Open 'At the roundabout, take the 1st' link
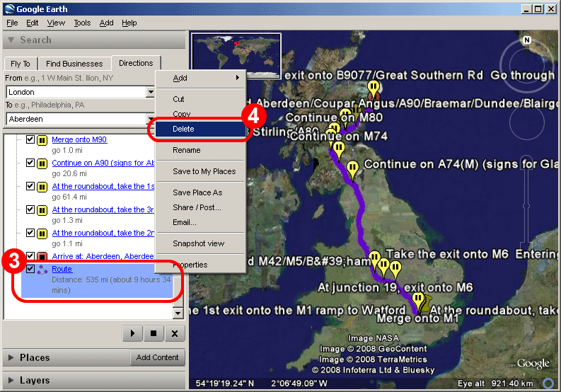This screenshot has height=392, width=561. pyautogui.click(x=103, y=186)
